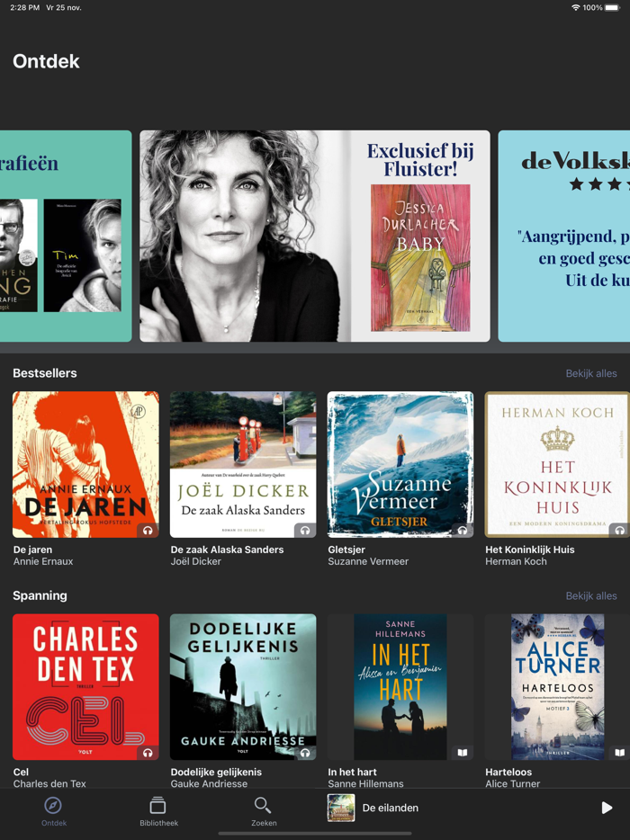Tap e-book badge on In het hart
The image size is (630, 840).
click(x=463, y=753)
